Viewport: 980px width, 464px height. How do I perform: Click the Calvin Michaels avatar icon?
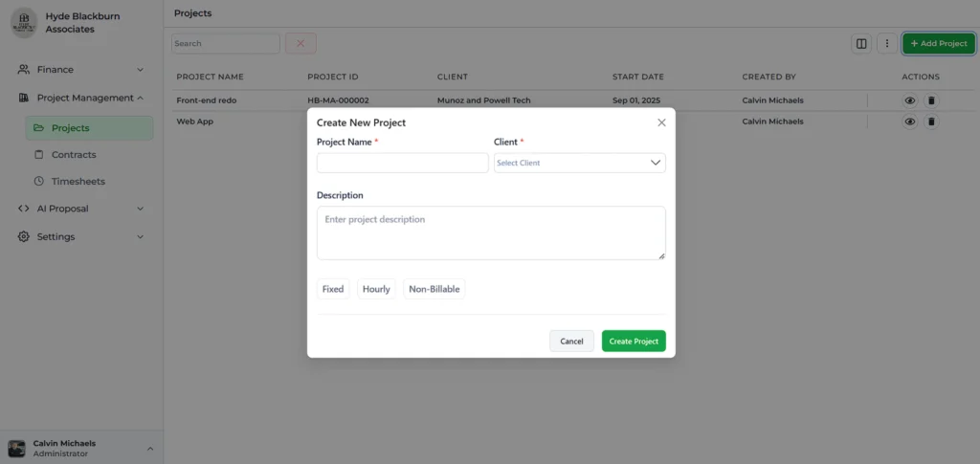(16, 448)
